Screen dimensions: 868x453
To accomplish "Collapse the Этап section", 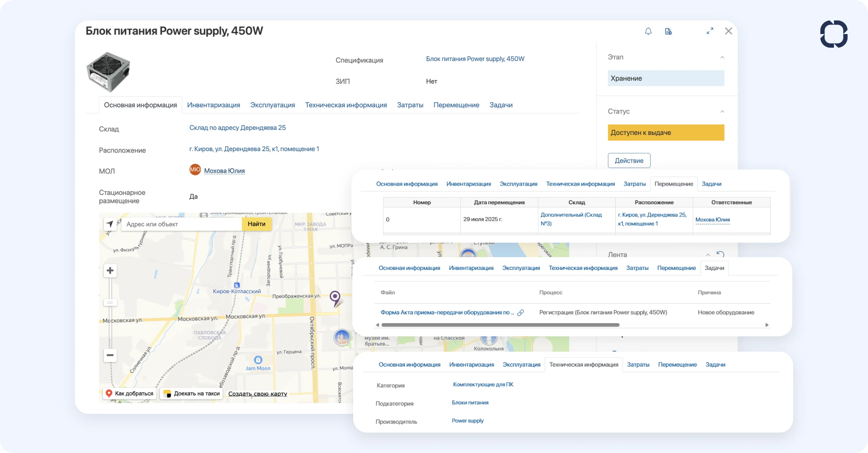I will click(722, 57).
